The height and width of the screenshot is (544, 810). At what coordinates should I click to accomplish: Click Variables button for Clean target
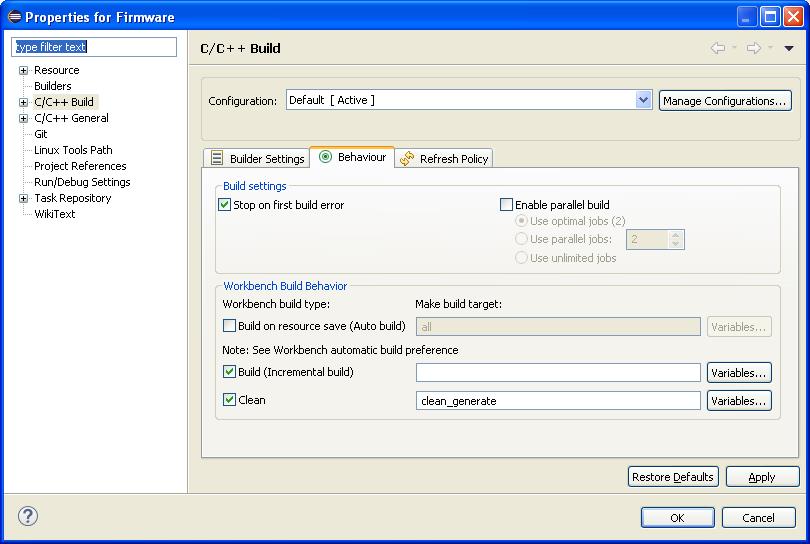[x=739, y=401]
